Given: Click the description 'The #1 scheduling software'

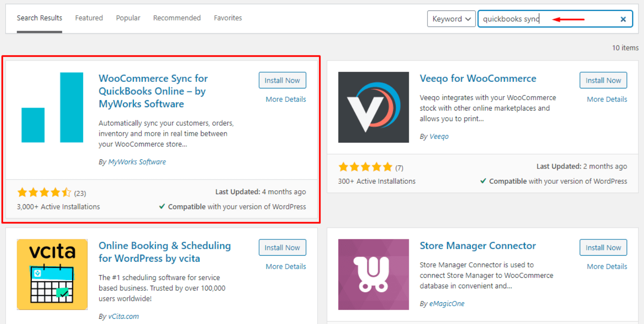Looking at the screenshot, I should coord(162,288).
